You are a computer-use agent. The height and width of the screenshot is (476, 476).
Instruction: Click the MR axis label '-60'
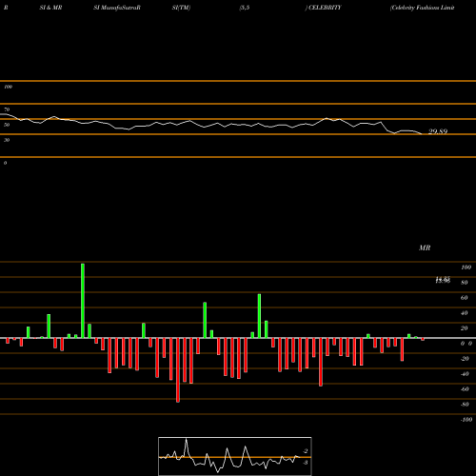tap(465, 389)
